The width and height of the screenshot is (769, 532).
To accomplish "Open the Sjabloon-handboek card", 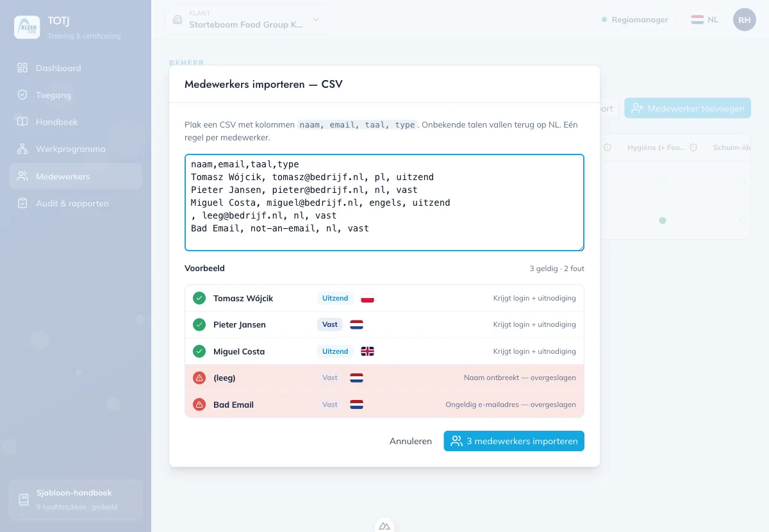I will pyautogui.click(x=76, y=499).
